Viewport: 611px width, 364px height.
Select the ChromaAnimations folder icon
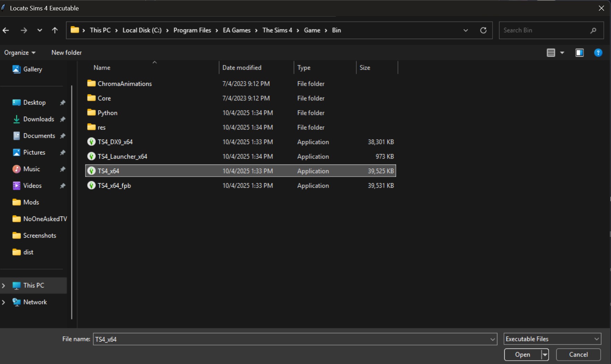[x=91, y=83]
